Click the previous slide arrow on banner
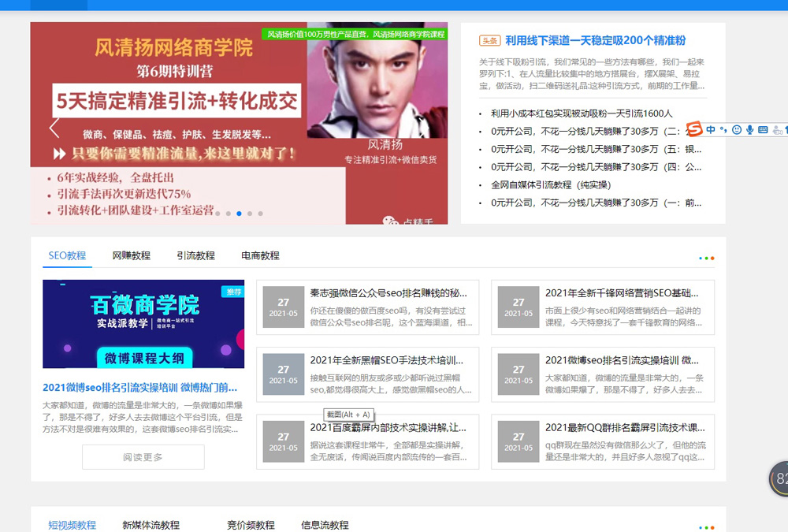 [54, 128]
